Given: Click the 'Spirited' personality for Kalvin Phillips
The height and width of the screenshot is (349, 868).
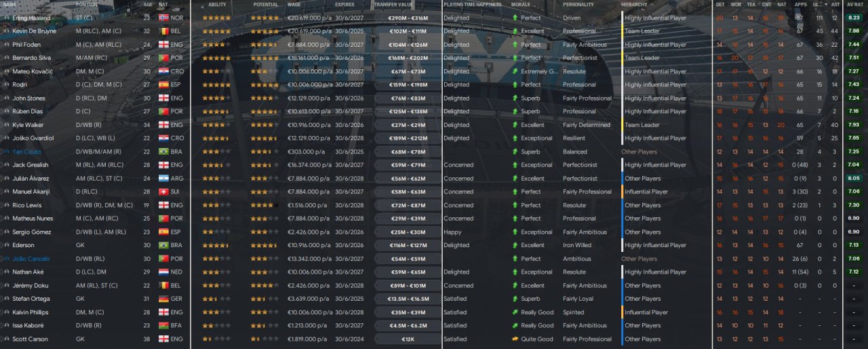Looking at the screenshot, I should click(x=573, y=312).
